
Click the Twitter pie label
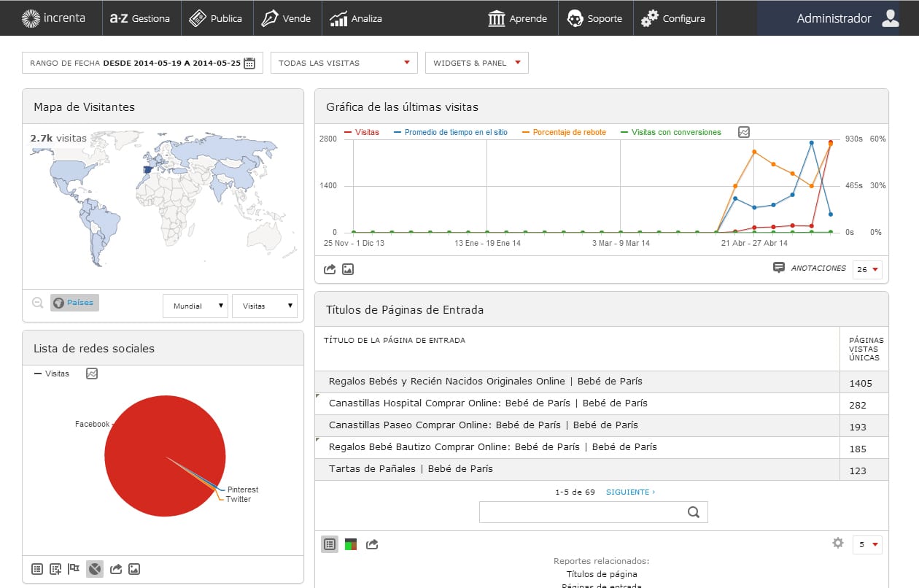[239, 499]
